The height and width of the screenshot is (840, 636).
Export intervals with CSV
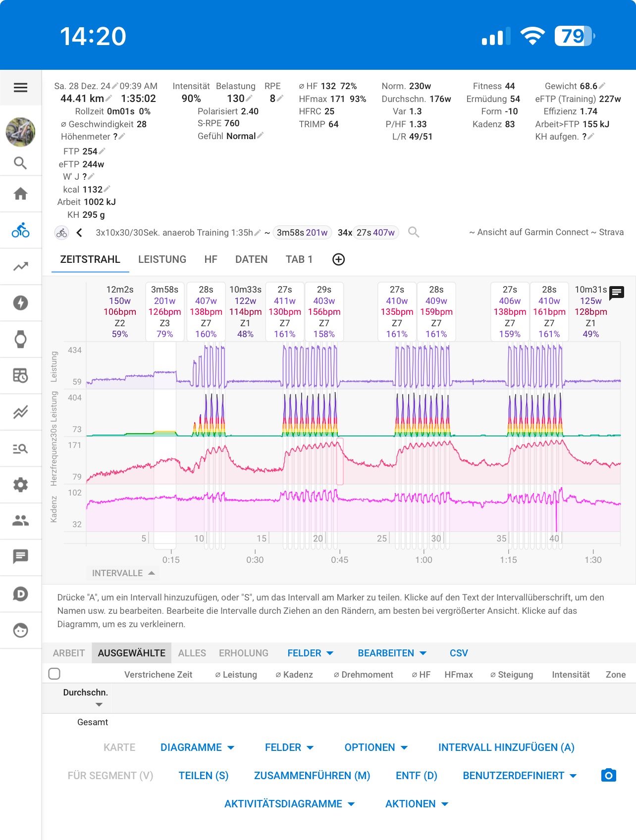point(459,653)
